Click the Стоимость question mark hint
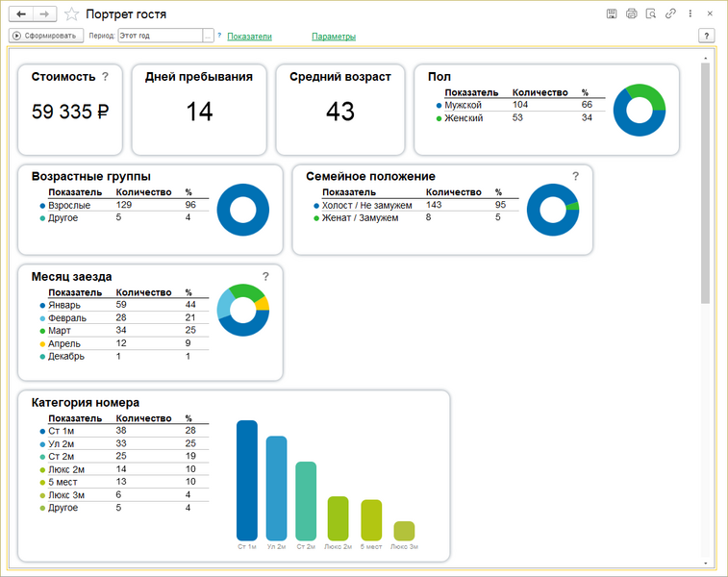The width and height of the screenshot is (728, 577). pos(105,77)
